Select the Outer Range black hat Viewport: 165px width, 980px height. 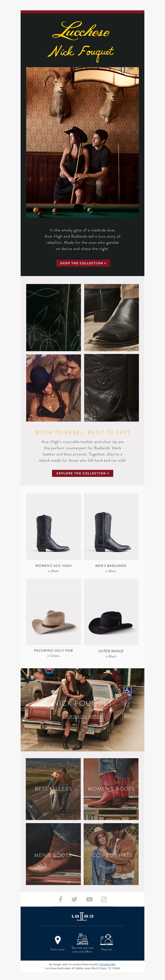[111, 612]
